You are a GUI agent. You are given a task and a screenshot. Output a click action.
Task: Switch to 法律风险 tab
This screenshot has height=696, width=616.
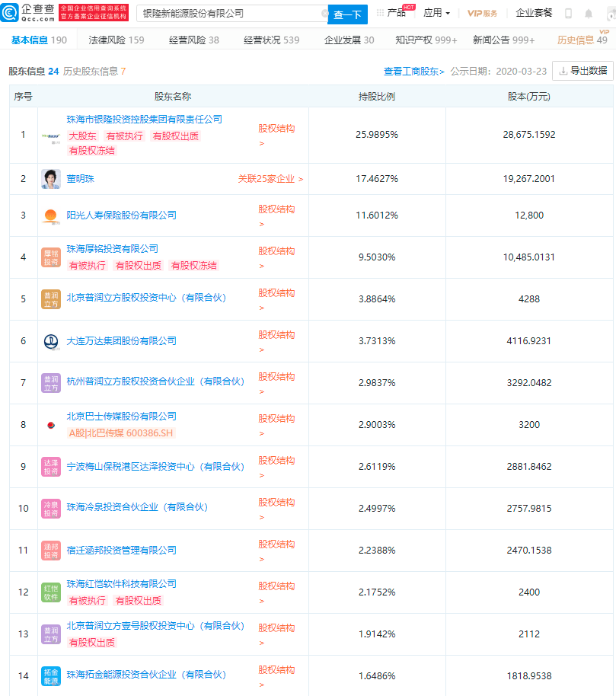pos(116,40)
